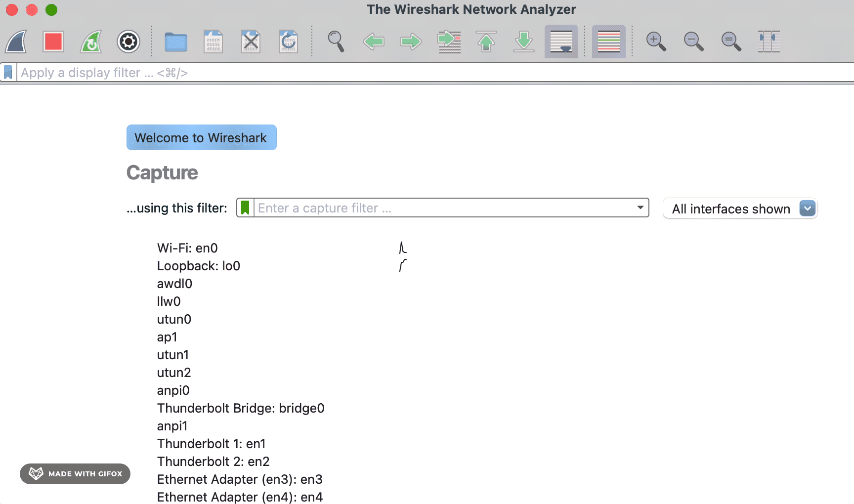Select the anpi1 interface
This screenshot has width=854, height=504.
click(x=172, y=426)
